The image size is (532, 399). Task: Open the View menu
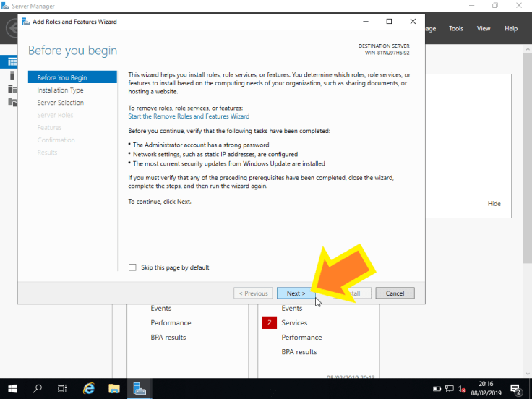pyautogui.click(x=484, y=29)
